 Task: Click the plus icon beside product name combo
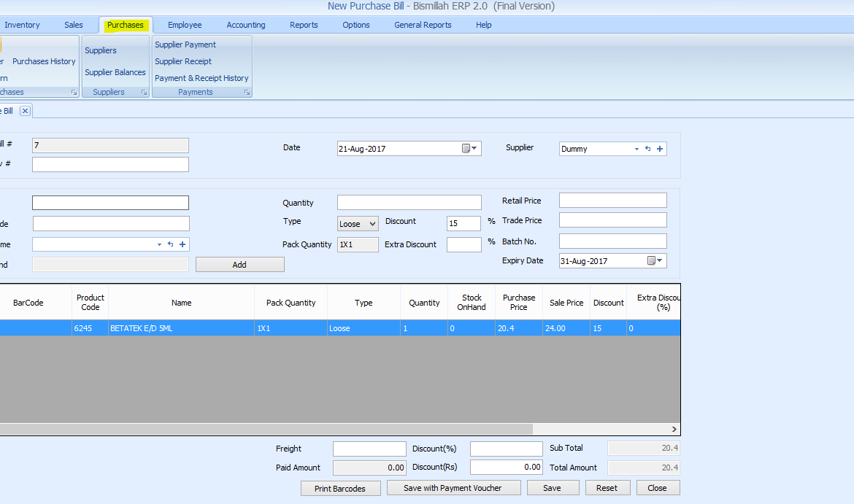click(x=182, y=244)
